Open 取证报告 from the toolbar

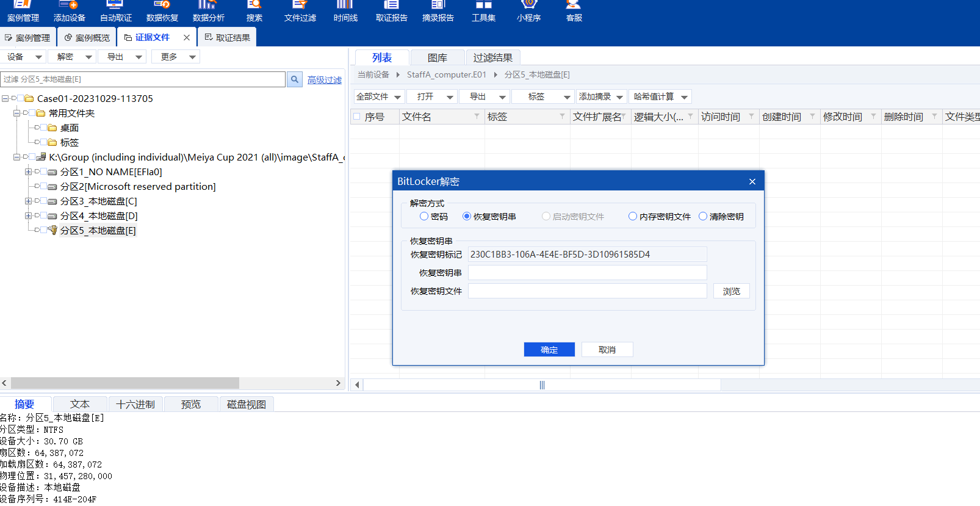[391, 12]
